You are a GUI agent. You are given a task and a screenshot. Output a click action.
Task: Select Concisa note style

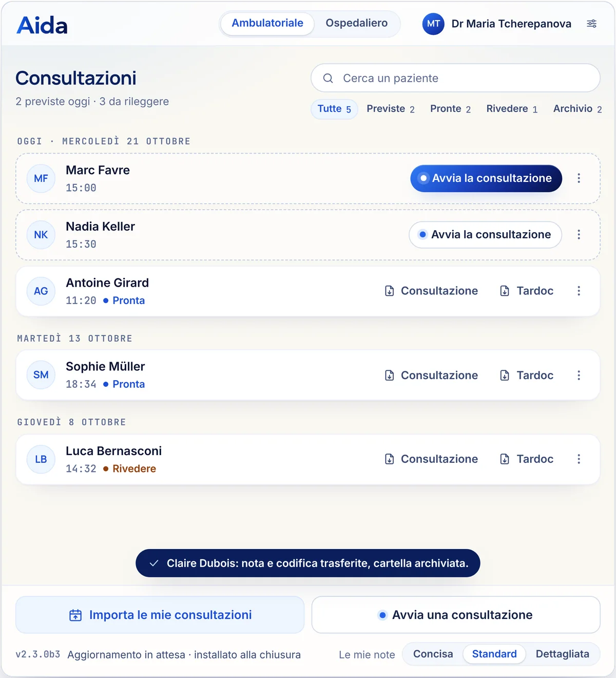[433, 654]
